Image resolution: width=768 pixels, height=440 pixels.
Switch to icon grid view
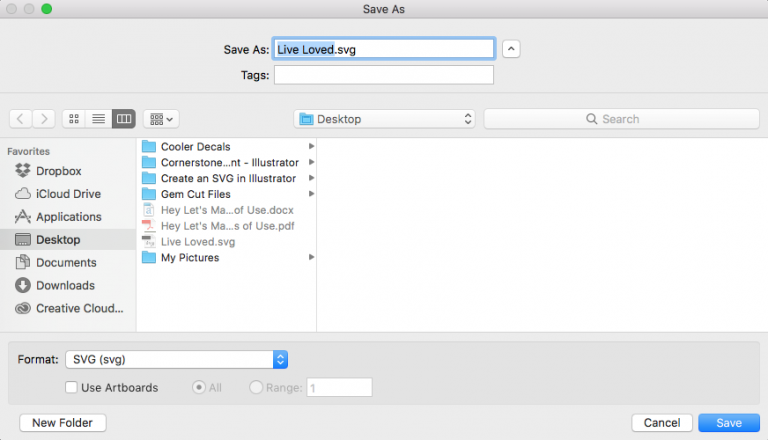pyautogui.click(x=74, y=119)
